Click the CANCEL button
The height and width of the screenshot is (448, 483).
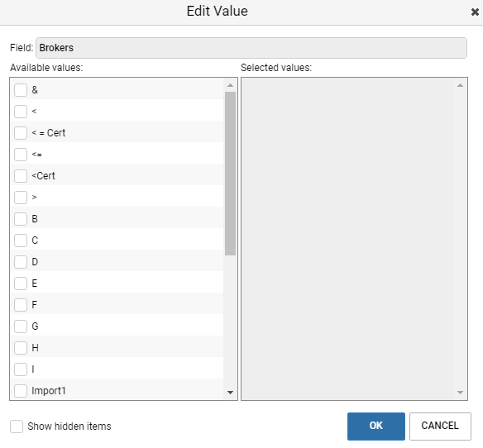tap(440, 427)
